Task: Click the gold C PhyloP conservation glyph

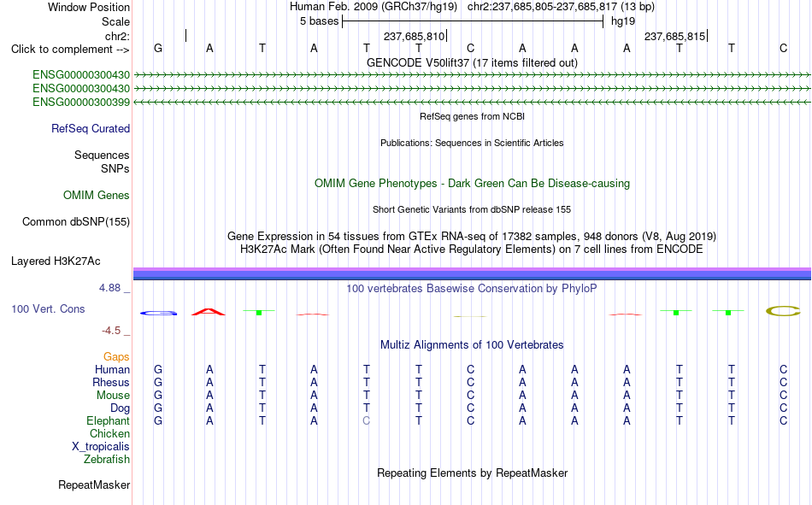Action: click(x=783, y=311)
